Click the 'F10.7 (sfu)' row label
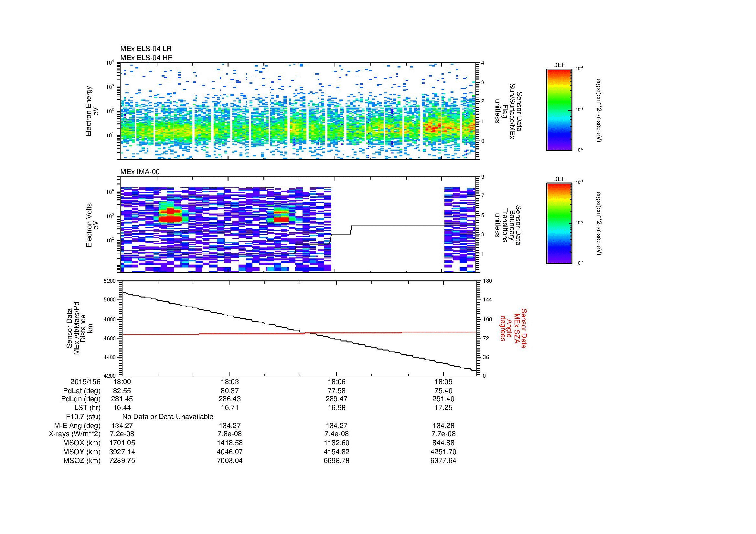The width and height of the screenshot is (756, 534). [x=83, y=417]
